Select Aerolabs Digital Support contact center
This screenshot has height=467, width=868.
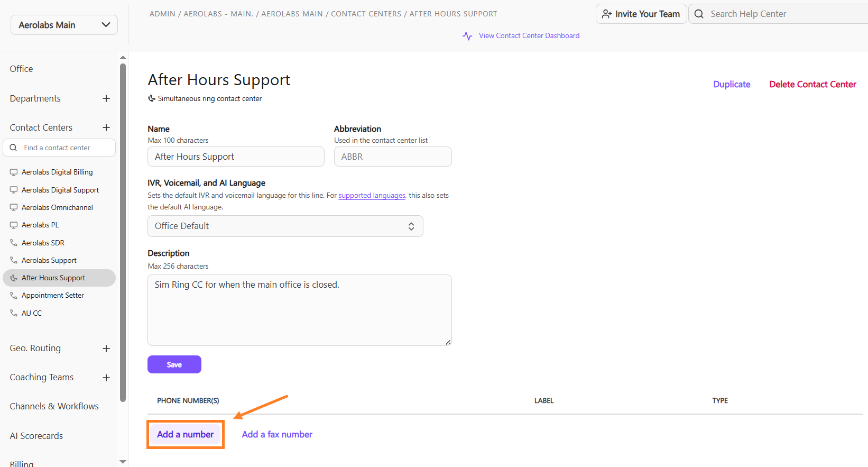click(x=60, y=190)
